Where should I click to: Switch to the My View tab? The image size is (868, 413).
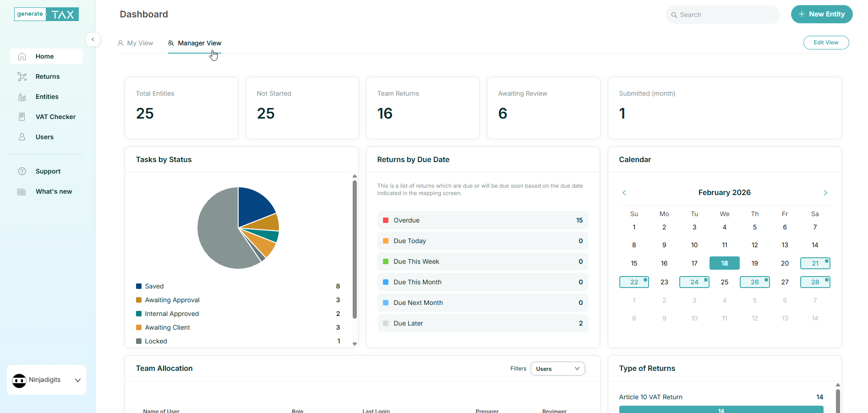coord(136,43)
